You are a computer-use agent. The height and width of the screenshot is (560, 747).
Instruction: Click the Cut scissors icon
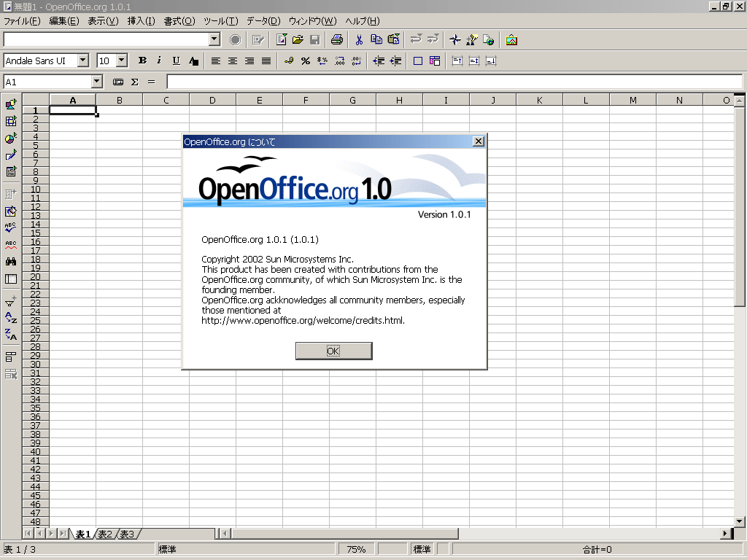[x=359, y=40]
